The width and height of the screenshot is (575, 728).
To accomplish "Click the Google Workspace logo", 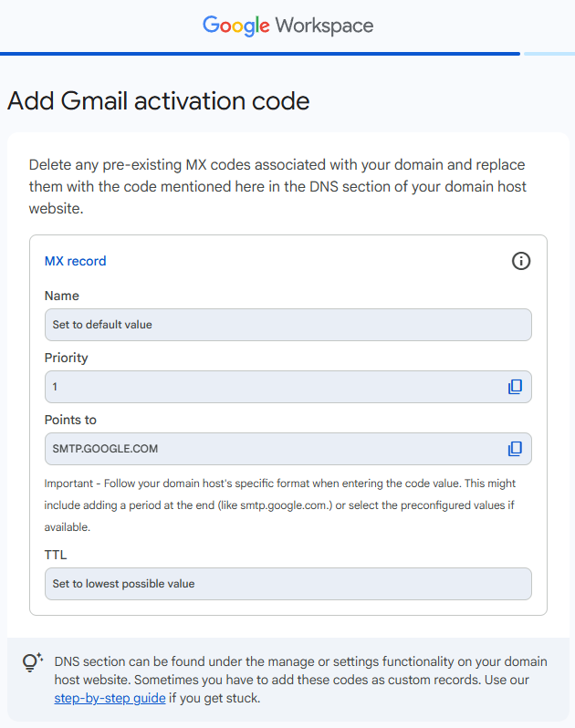I will pyautogui.click(x=287, y=26).
